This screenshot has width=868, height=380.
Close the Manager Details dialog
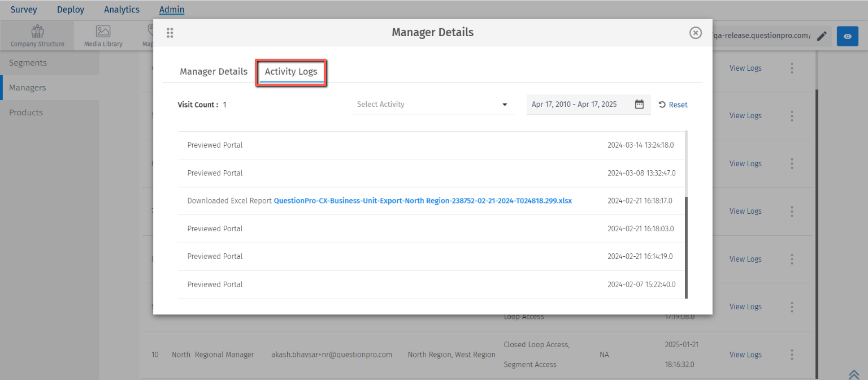coord(696,33)
